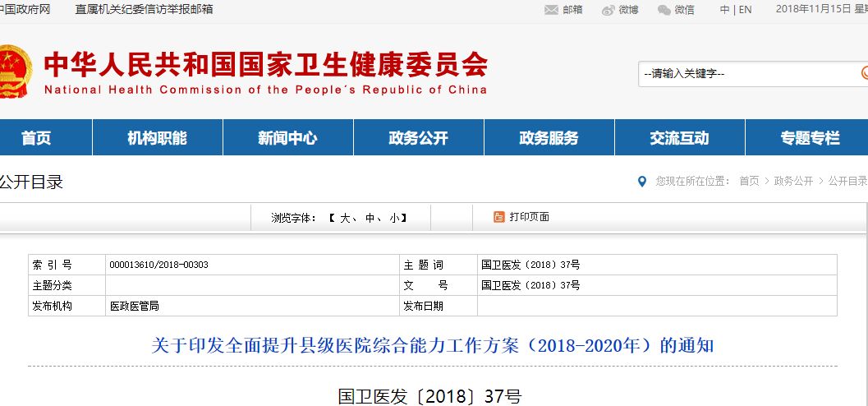Open the 中国政府网 link

25,9
